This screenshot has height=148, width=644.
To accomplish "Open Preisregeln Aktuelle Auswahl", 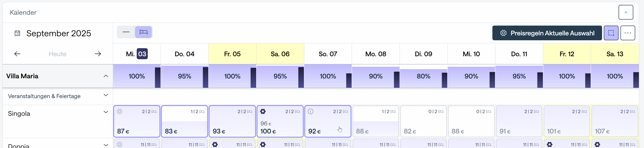I will coord(547,33).
